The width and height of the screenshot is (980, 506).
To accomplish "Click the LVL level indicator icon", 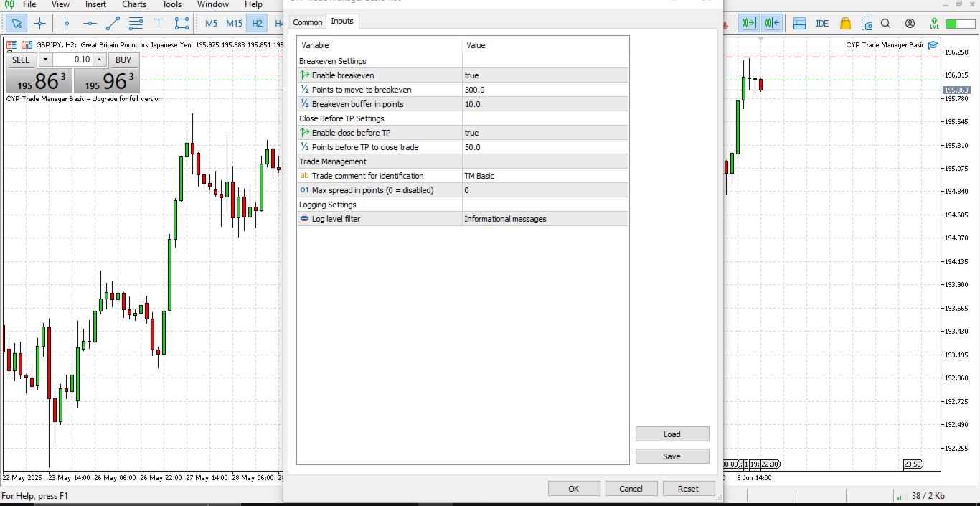I will [934, 24].
